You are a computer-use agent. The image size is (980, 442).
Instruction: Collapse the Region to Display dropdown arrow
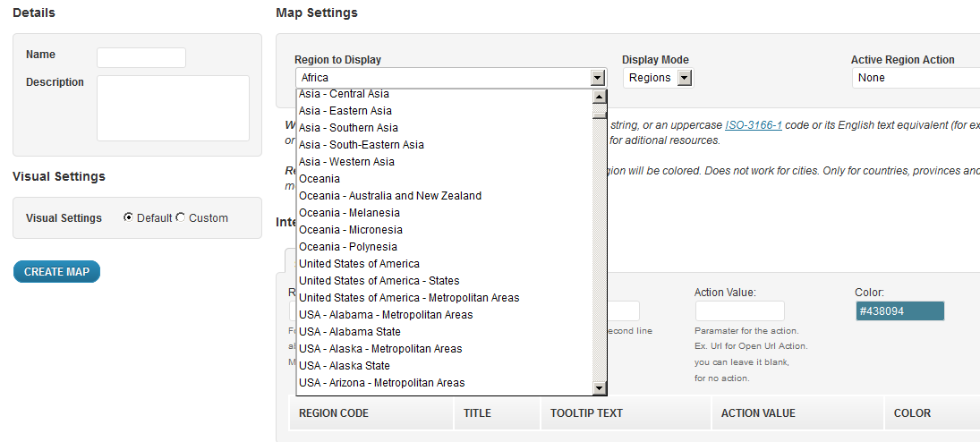(x=598, y=78)
